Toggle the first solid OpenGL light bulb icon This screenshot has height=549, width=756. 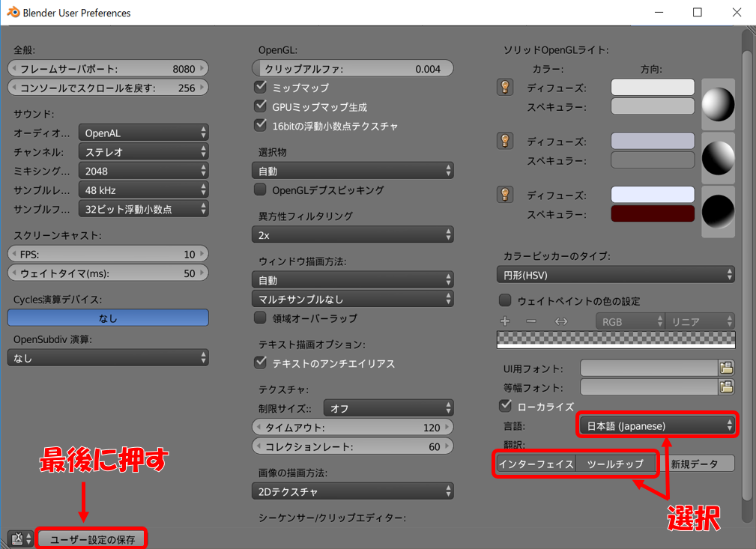[x=505, y=88]
